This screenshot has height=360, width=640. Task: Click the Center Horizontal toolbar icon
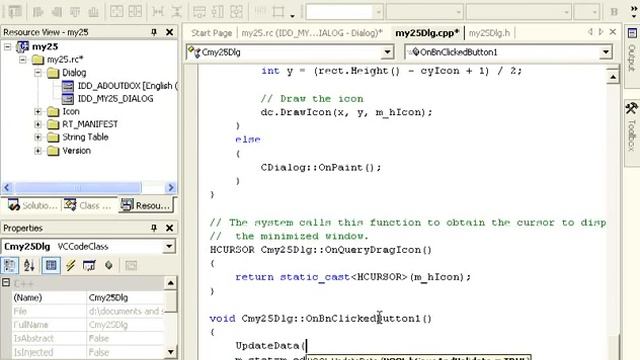click(135, 12)
